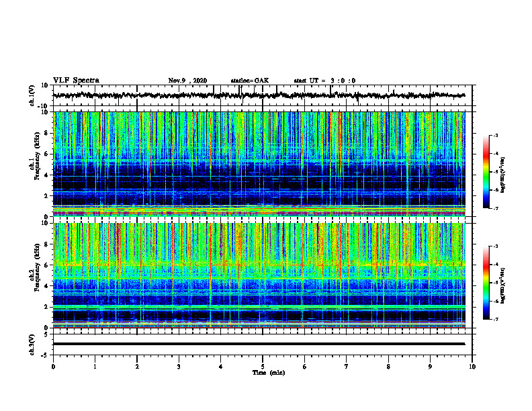Click inside the ch.2 spectrogram panel
The image size is (532, 411).
coord(259,275)
